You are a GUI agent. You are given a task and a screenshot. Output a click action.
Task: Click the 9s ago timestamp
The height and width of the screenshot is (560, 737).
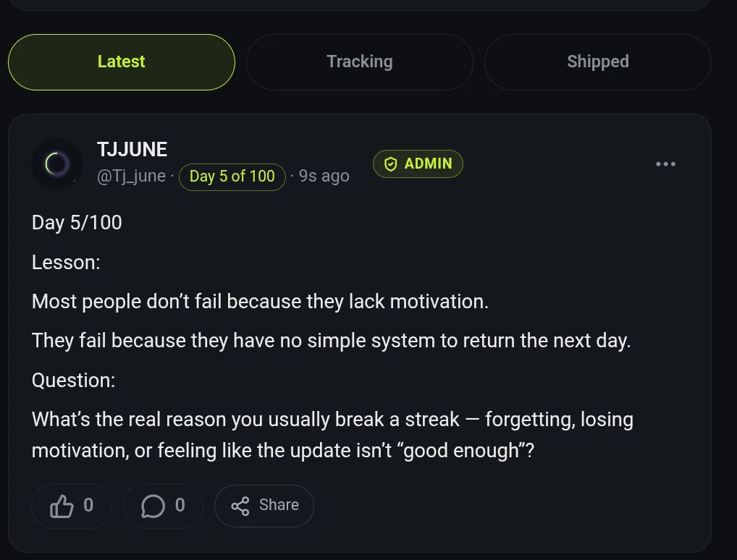[x=324, y=176]
